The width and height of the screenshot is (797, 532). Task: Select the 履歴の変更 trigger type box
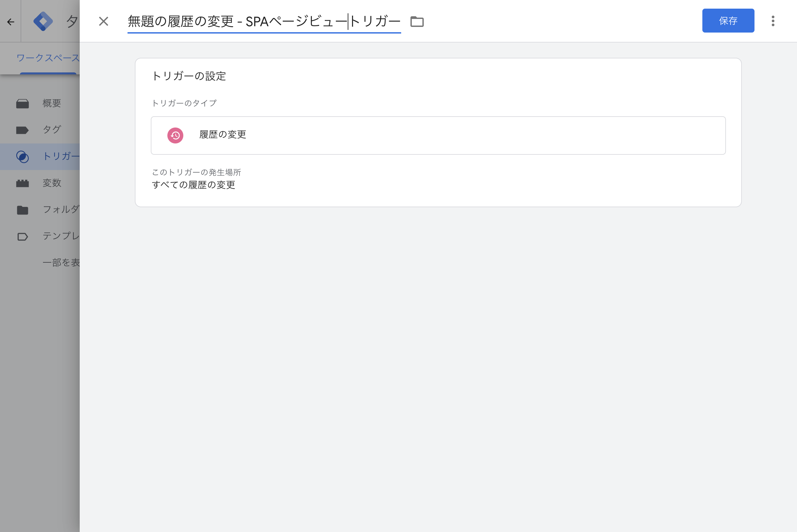(x=438, y=135)
